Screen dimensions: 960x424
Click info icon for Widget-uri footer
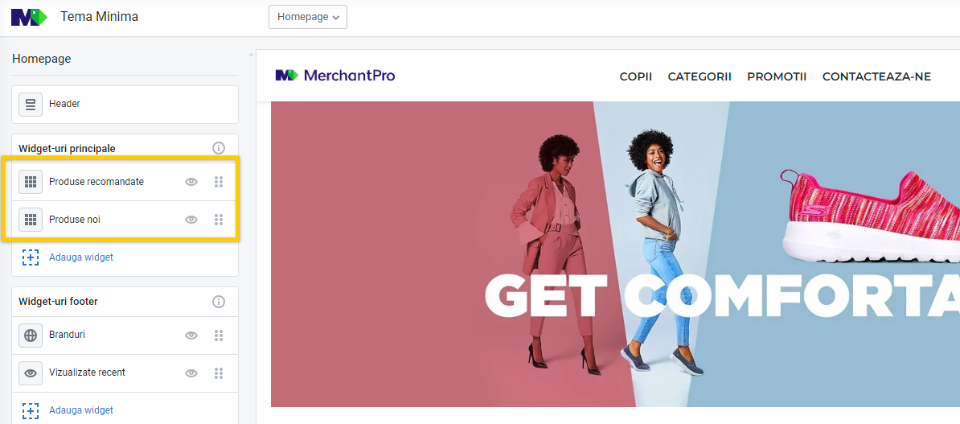pos(219,302)
